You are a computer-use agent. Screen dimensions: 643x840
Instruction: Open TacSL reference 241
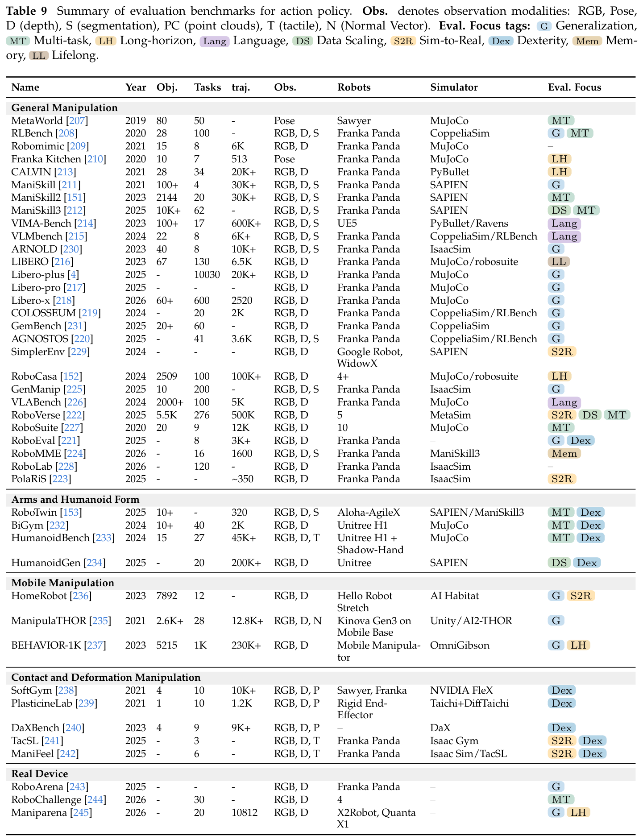(52, 741)
